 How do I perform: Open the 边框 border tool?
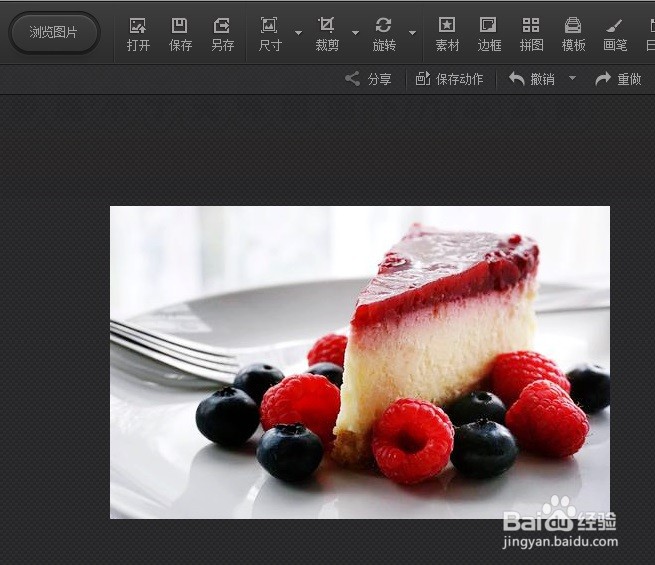489,35
